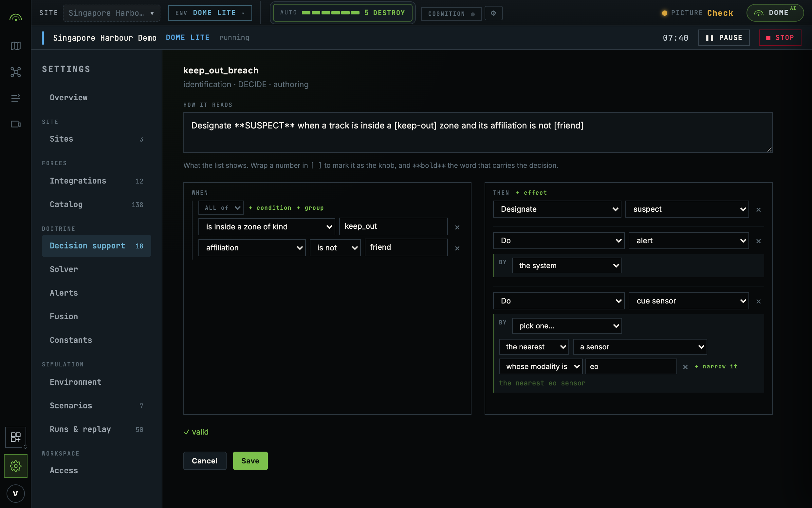Click '+ narrow it' to add a filter

716,366
